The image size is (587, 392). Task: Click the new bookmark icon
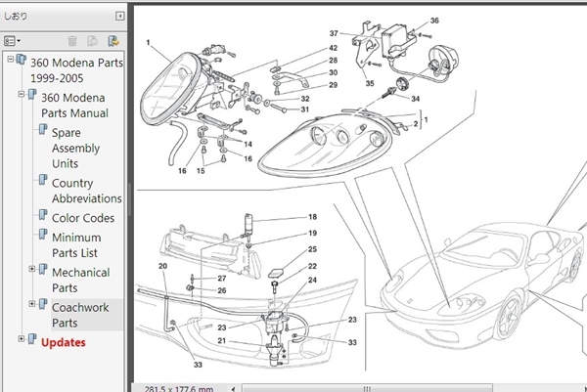(x=92, y=41)
